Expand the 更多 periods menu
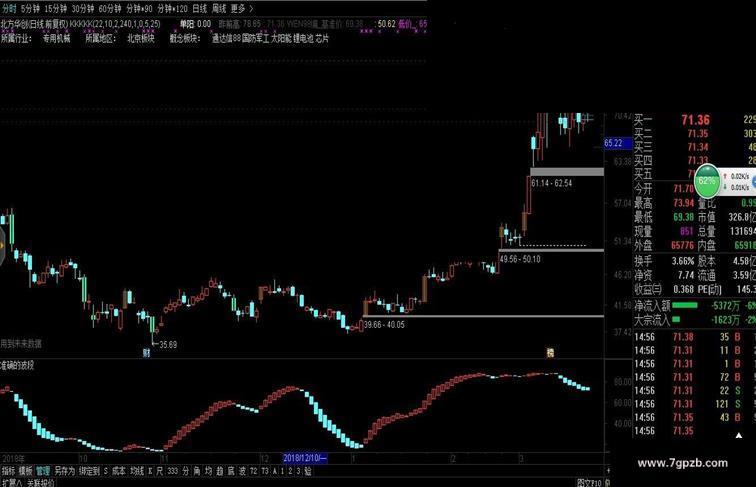The image size is (756, 487). coord(241,9)
